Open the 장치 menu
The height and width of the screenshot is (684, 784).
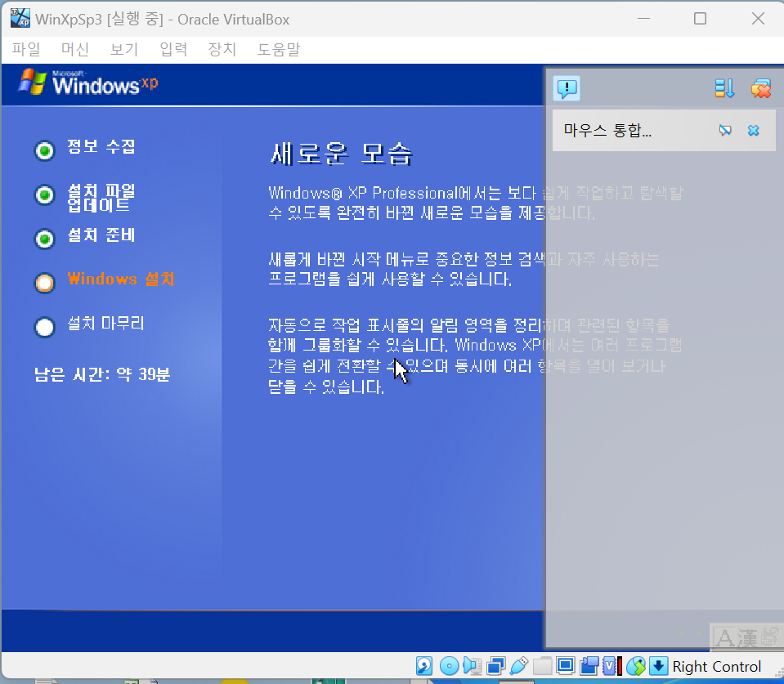tap(222, 49)
